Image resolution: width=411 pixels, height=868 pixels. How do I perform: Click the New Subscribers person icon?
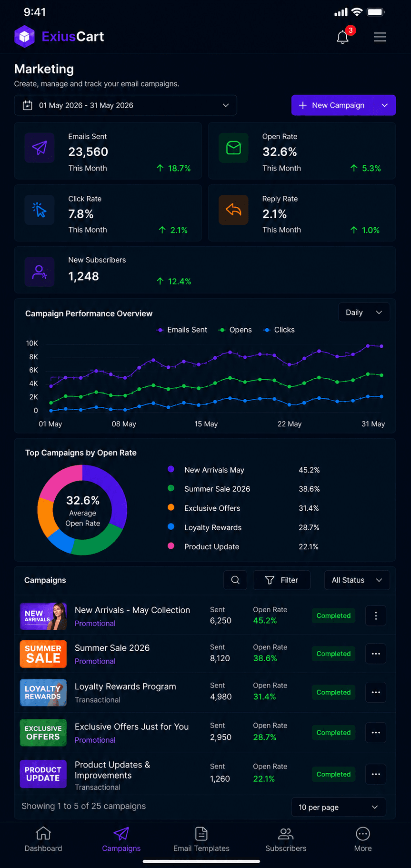[x=40, y=272]
